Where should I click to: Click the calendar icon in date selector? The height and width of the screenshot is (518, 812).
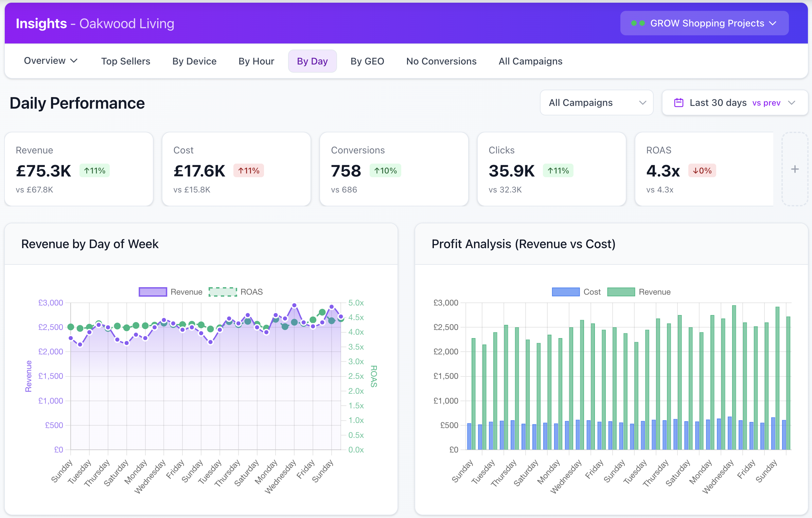678,103
